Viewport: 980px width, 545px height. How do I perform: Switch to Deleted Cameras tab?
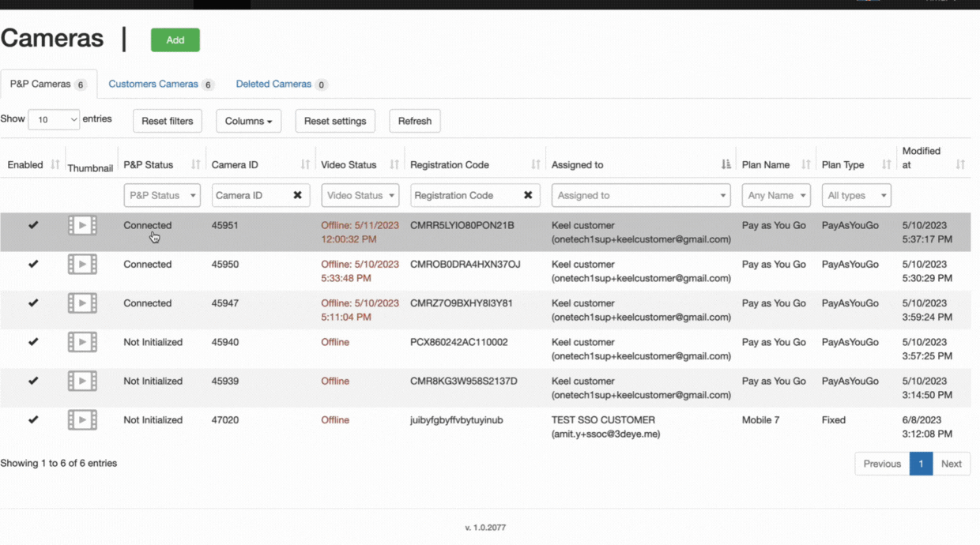click(281, 85)
